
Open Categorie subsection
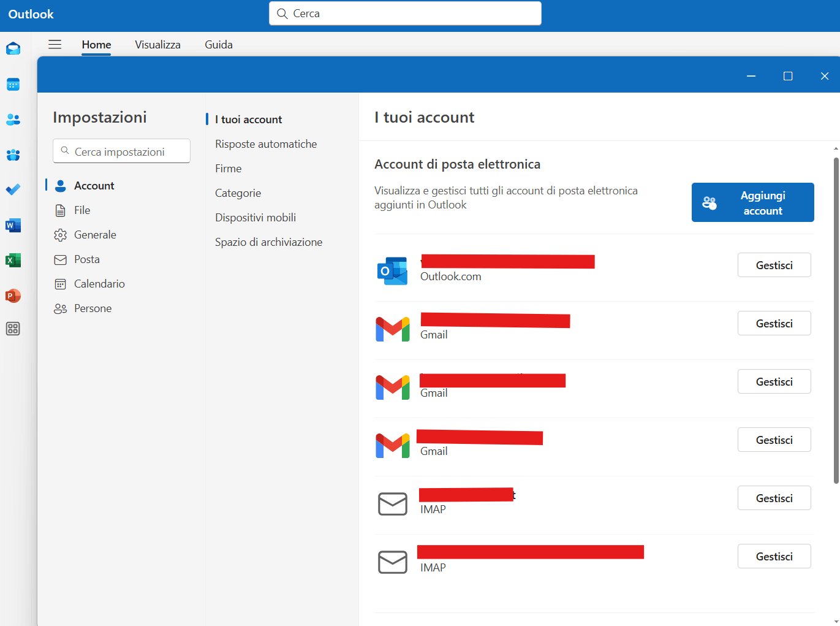(238, 193)
